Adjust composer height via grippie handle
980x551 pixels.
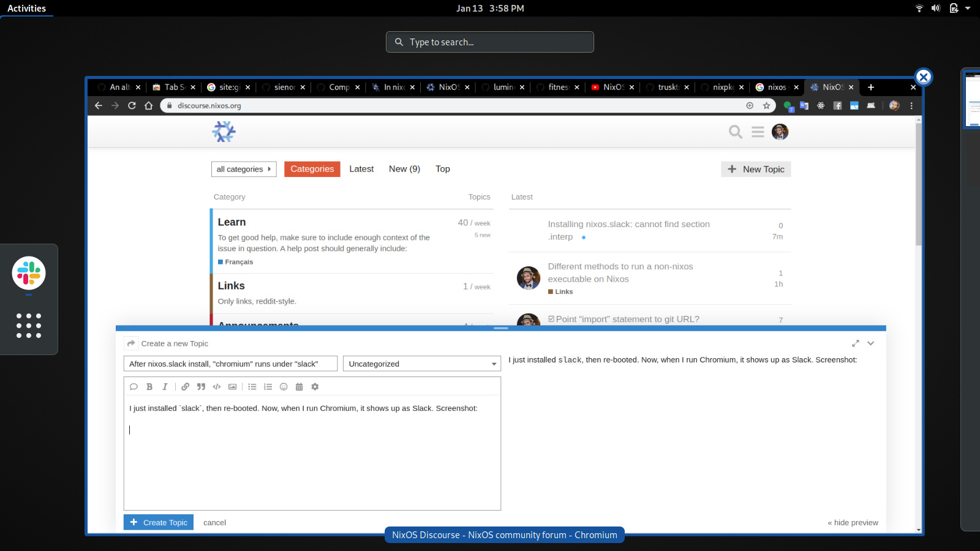click(x=501, y=328)
